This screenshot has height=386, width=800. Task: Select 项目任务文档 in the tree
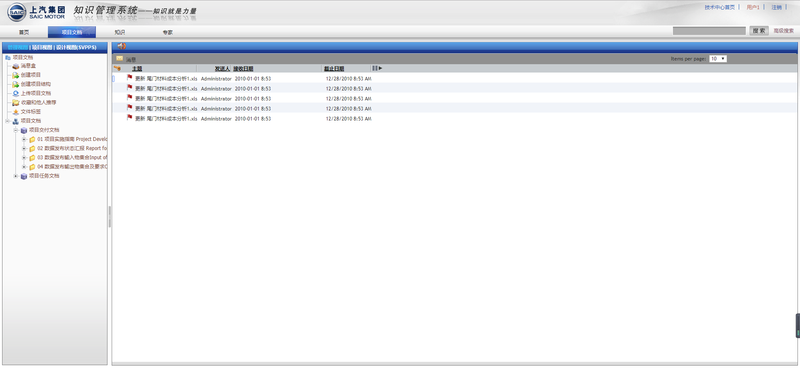click(44, 176)
